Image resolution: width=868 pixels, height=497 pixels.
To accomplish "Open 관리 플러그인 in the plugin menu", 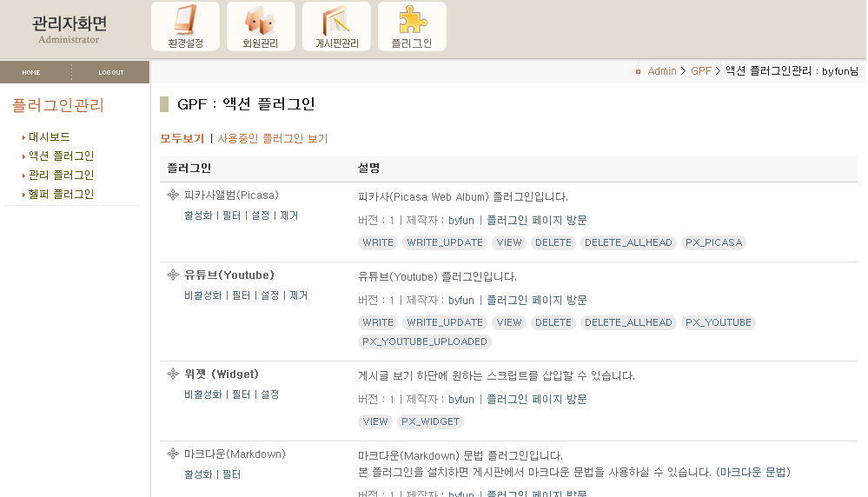I will pos(62,175).
